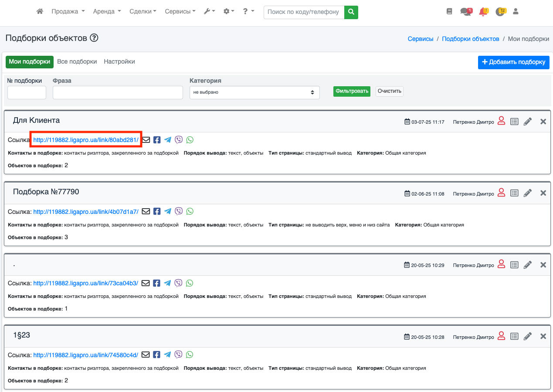Open objects list icon for '1§23'
553x392 pixels.
coord(514,337)
